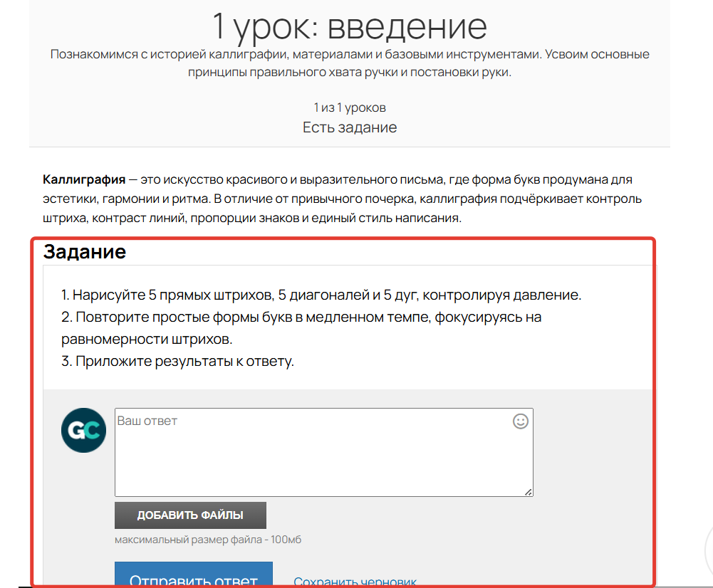
Task: Open the "Сохранить черновик" link
Action: (354, 582)
